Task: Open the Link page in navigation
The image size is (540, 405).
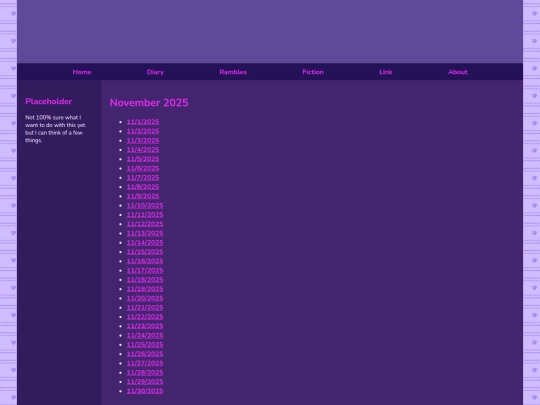Action: 385,72
